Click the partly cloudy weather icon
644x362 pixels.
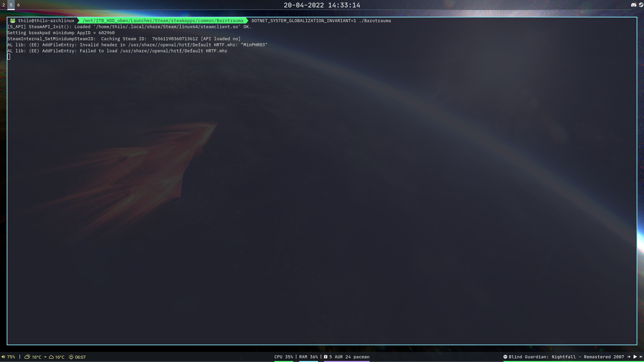pyautogui.click(x=28, y=357)
